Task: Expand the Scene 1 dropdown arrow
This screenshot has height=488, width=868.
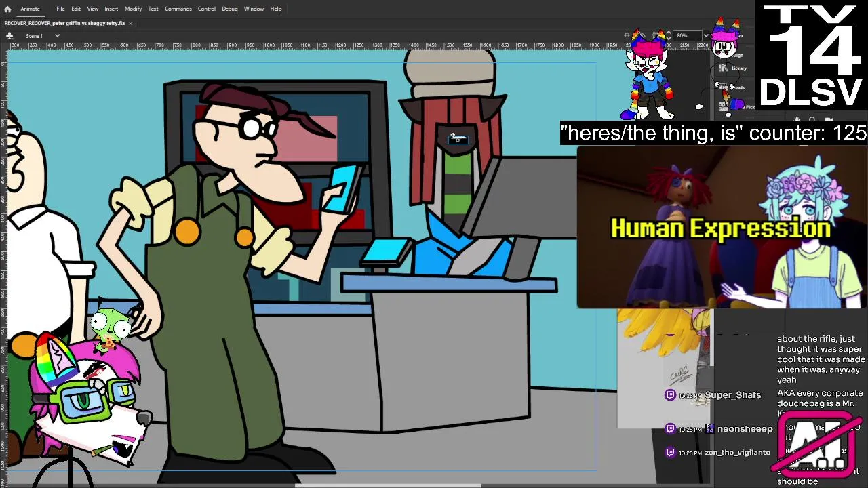Action: (x=57, y=35)
